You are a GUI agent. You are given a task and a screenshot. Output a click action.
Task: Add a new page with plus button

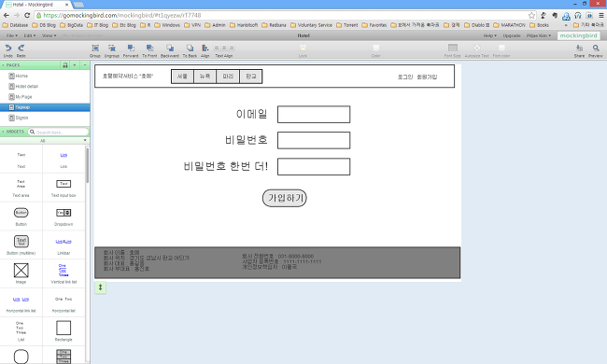pos(75,65)
